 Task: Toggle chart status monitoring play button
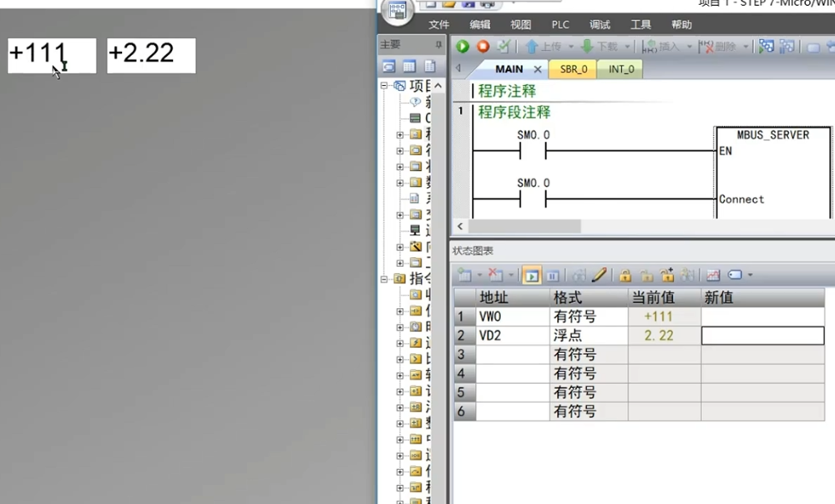tap(531, 275)
